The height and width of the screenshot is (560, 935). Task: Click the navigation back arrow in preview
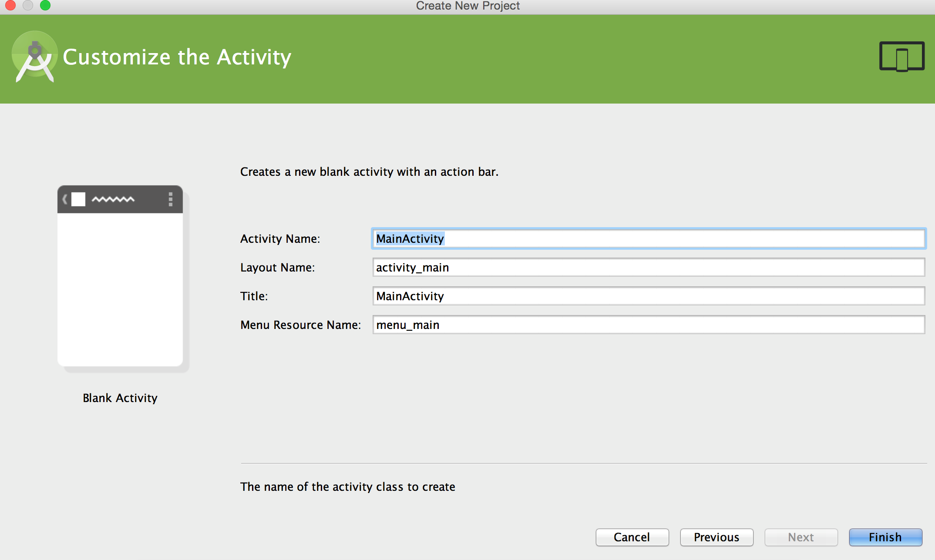pyautogui.click(x=65, y=198)
